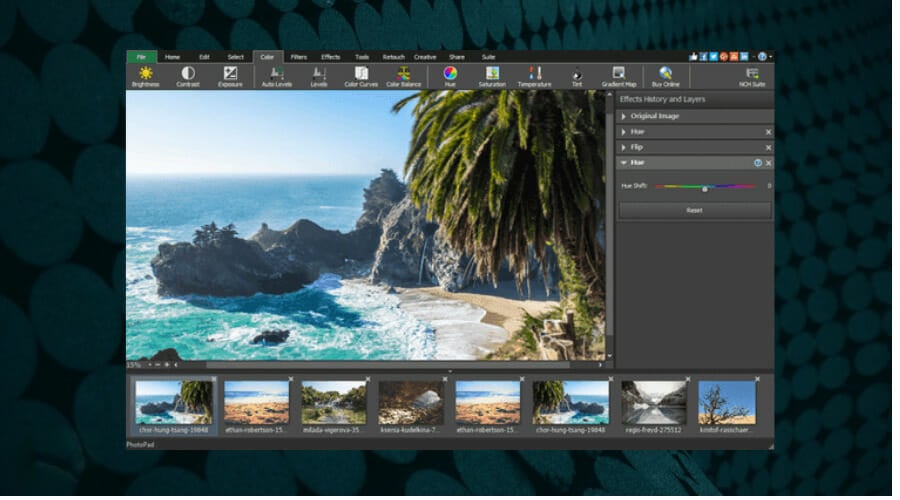This screenshot has height=500, width=900.
Task: Collapse the open Hue effect panel
Action: tap(624, 162)
